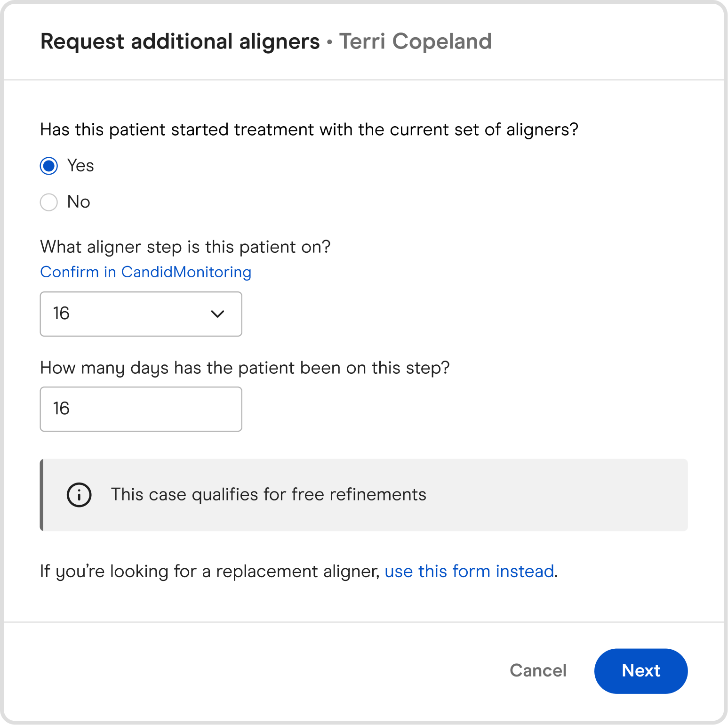Click the chevron arrow in step selector

217,314
